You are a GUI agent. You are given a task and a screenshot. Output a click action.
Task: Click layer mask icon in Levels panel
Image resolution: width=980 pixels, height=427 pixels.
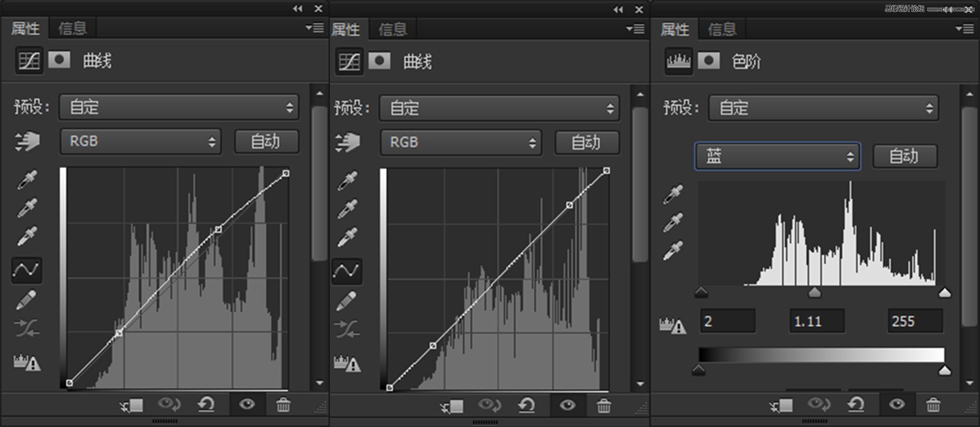(709, 60)
